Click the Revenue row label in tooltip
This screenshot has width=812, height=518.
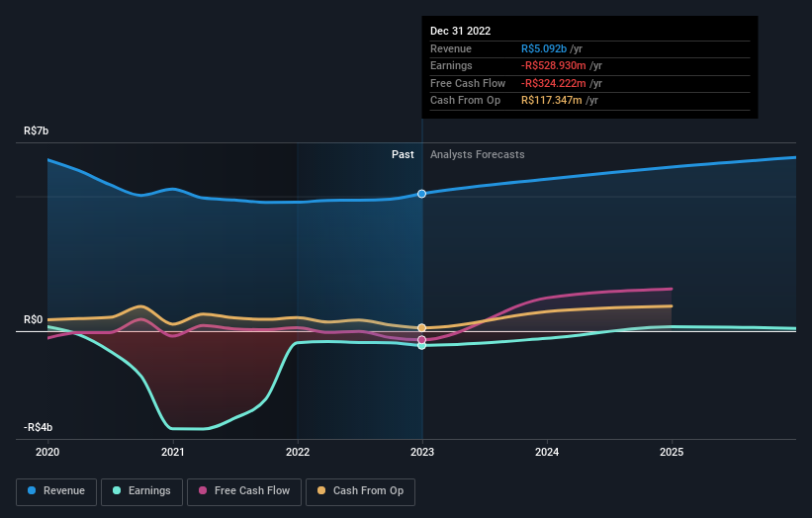451,48
